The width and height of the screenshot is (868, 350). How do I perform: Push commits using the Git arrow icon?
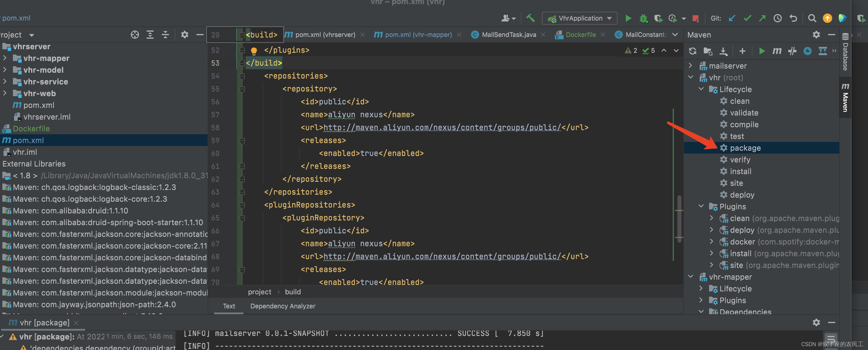tap(762, 18)
